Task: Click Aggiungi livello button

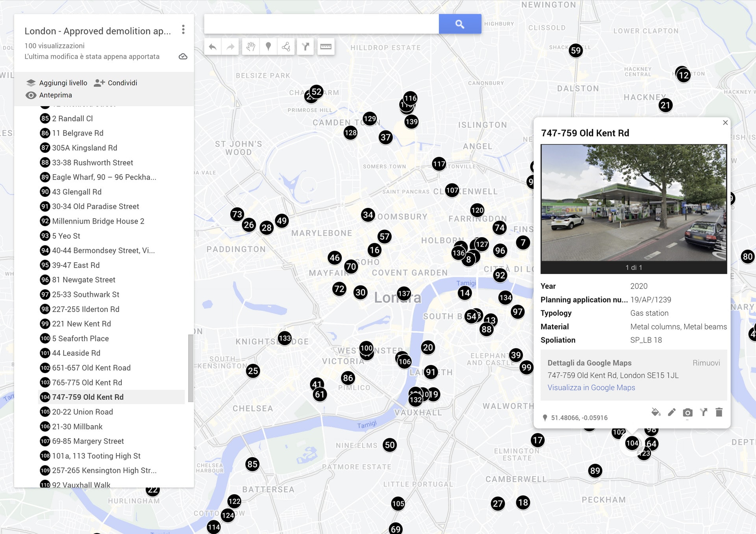Action: click(x=57, y=83)
